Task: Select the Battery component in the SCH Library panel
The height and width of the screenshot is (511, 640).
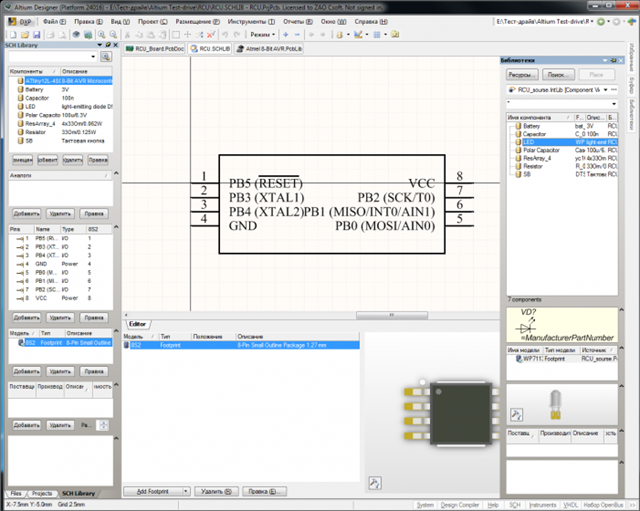Action: (x=60, y=89)
